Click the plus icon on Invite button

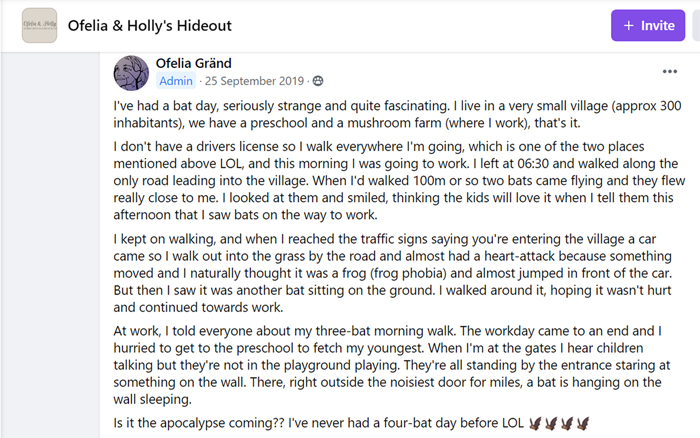[x=628, y=25]
